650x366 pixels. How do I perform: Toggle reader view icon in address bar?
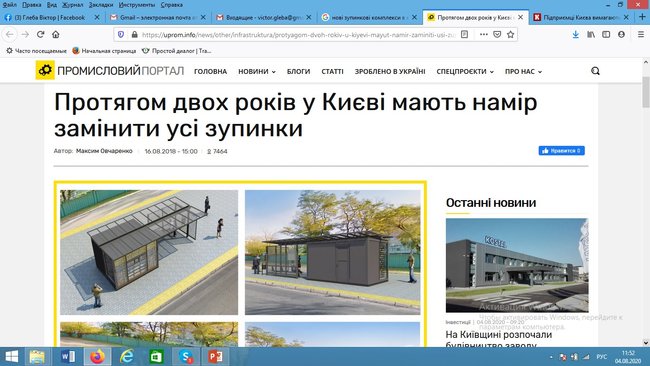(465, 34)
